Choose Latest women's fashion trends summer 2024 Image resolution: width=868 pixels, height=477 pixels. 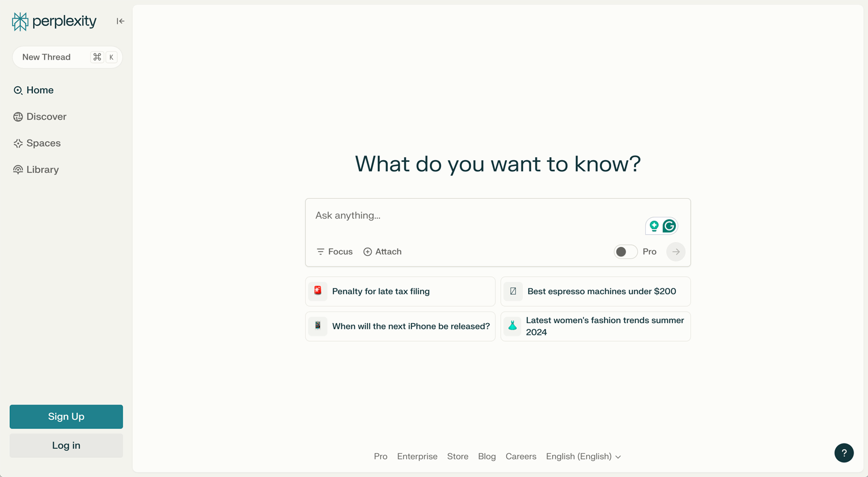(x=595, y=326)
